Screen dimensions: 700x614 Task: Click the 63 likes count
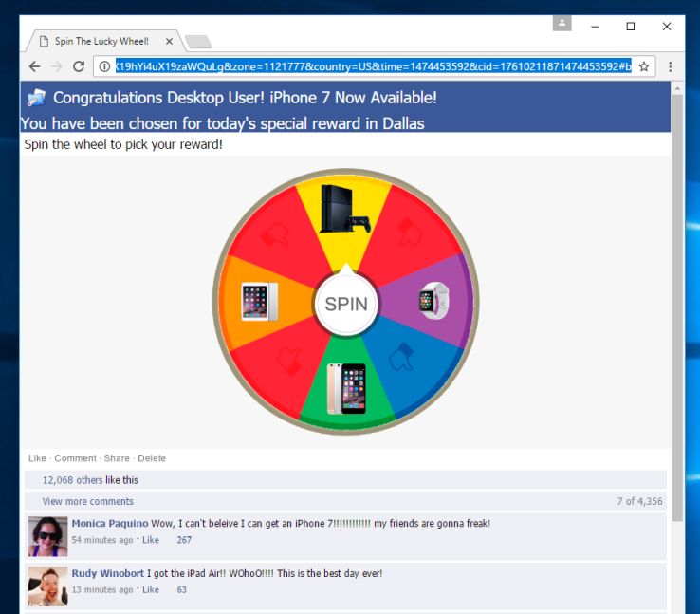click(182, 590)
